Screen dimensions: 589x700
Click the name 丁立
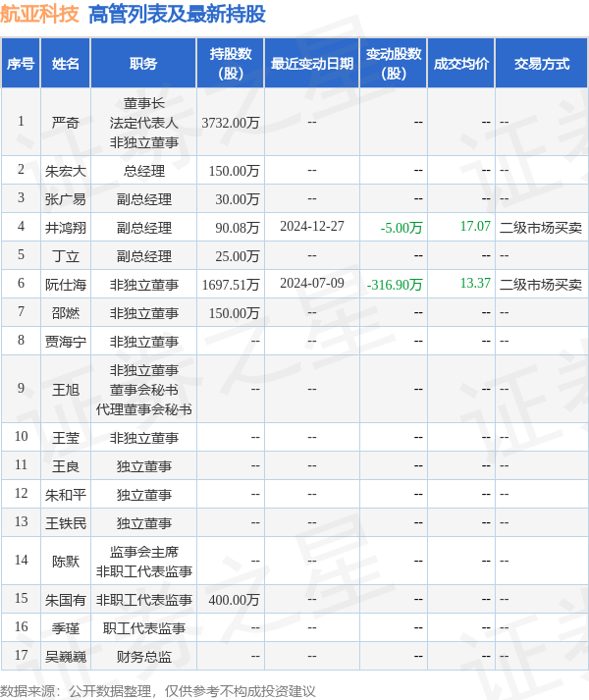(x=65, y=256)
